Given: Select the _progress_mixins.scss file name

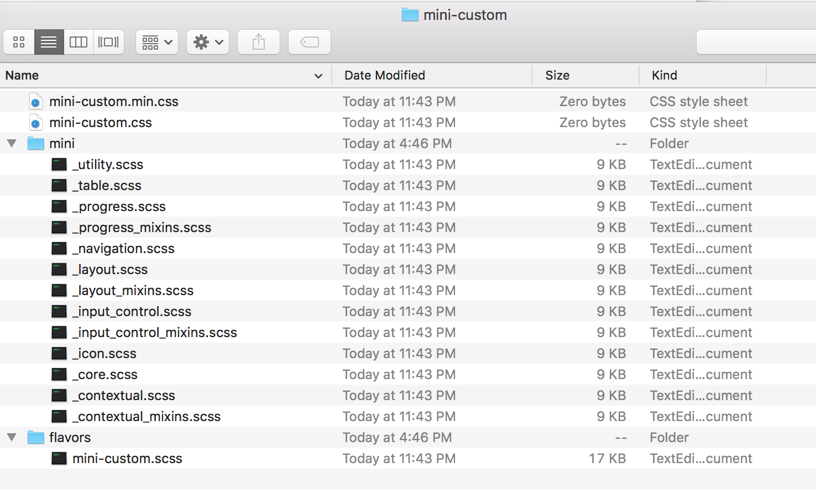Looking at the screenshot, I should [x=142, y=228].
